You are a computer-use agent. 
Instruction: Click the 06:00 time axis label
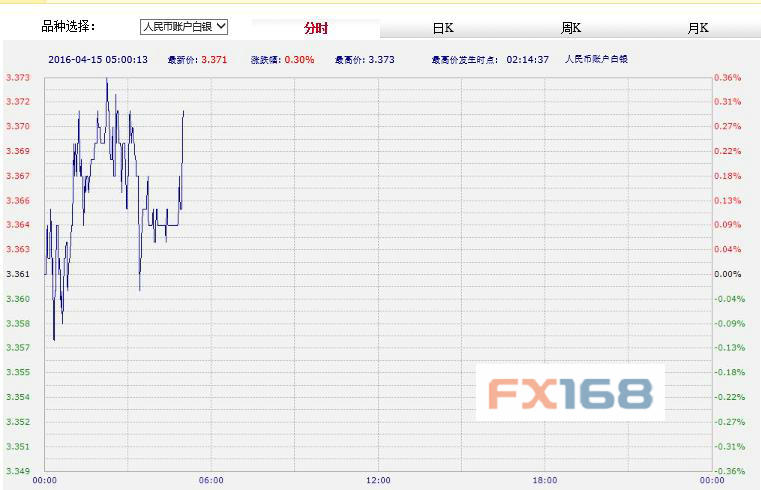[x=211, y=481]
